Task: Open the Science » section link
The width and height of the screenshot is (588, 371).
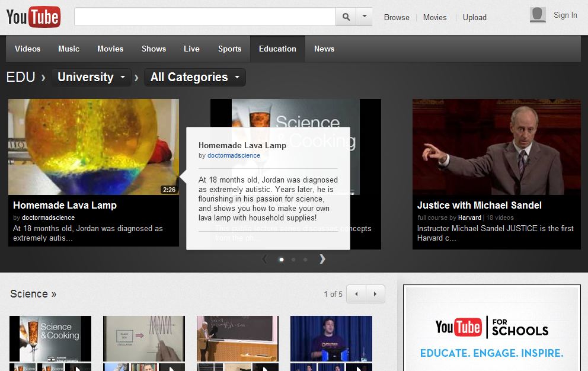Action: 33,294
